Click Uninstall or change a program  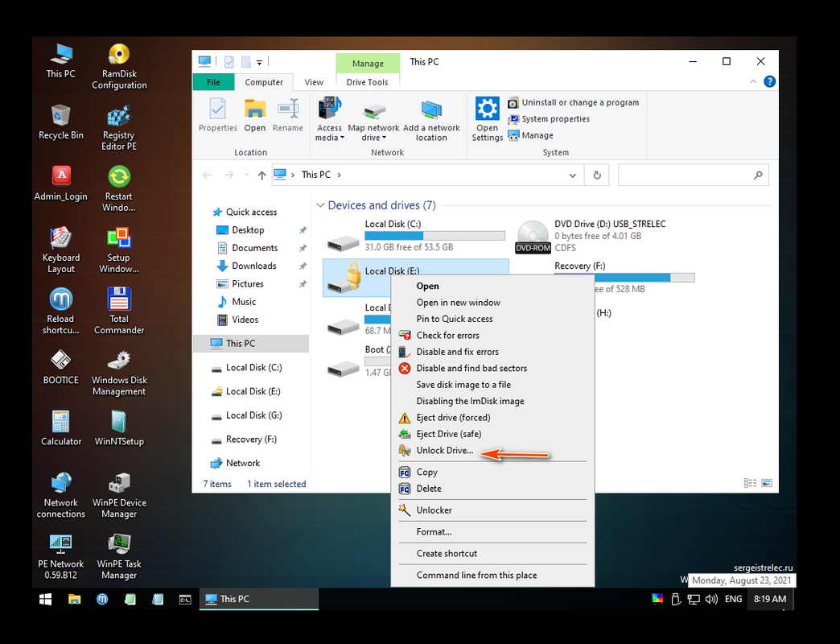(573, 102)
